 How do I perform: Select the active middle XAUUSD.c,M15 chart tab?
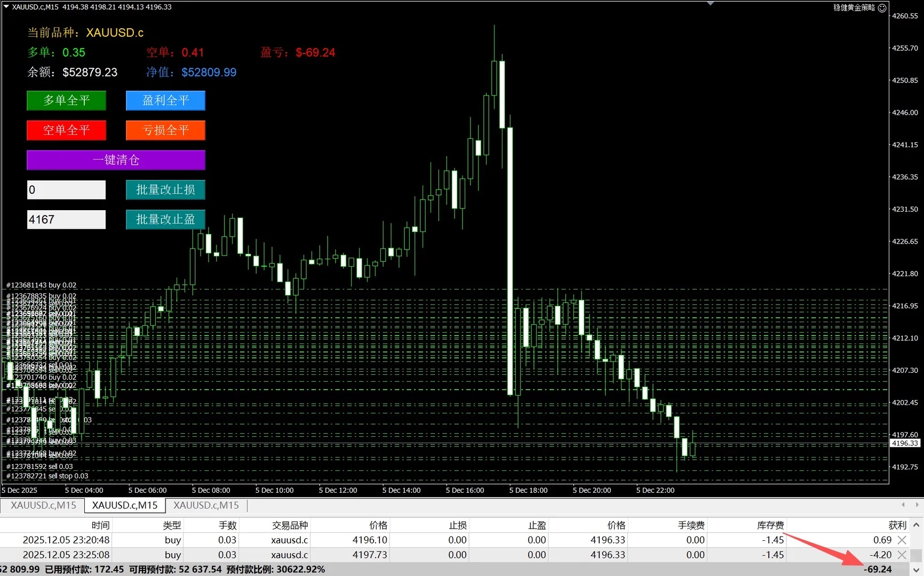point(125,505)
